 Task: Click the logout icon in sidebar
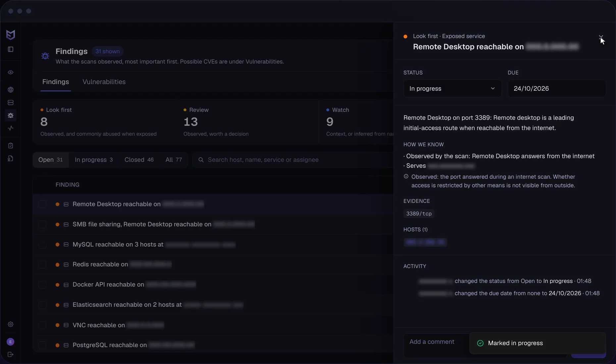tap(11, 354)
